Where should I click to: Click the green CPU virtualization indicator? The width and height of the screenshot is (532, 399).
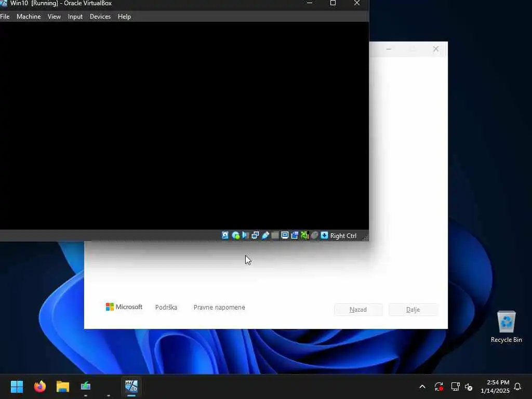click(304, 235)
